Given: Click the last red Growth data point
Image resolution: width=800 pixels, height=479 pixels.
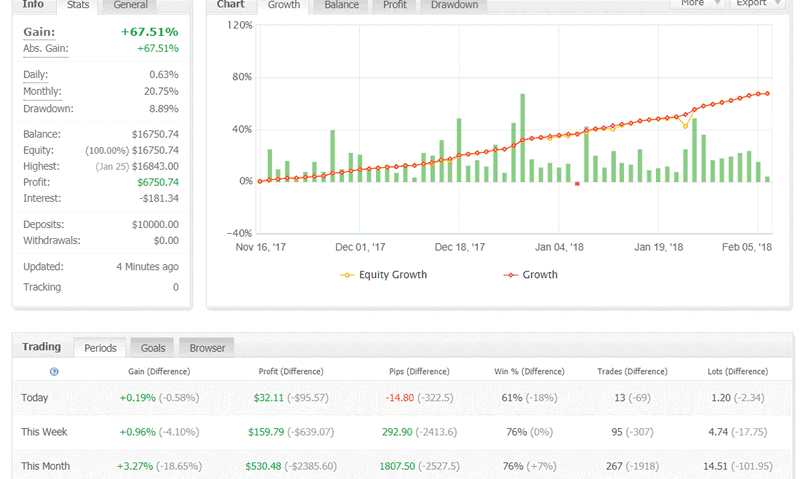Looking at the screenshot, I should coord(767,93).
